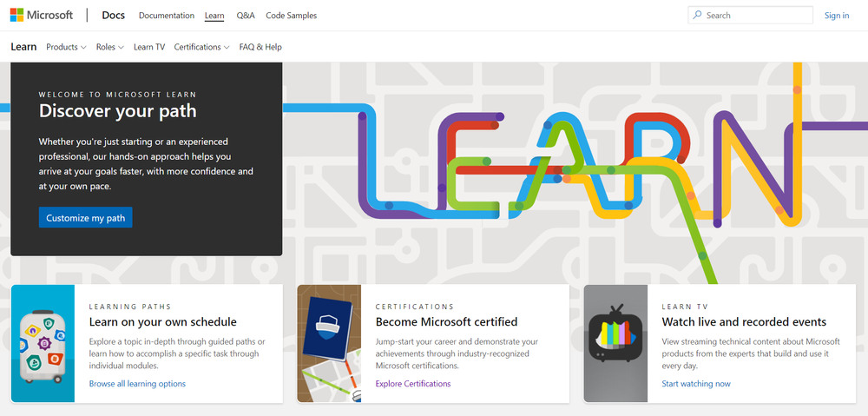Click the Discover your path heading

click(118, 111)
